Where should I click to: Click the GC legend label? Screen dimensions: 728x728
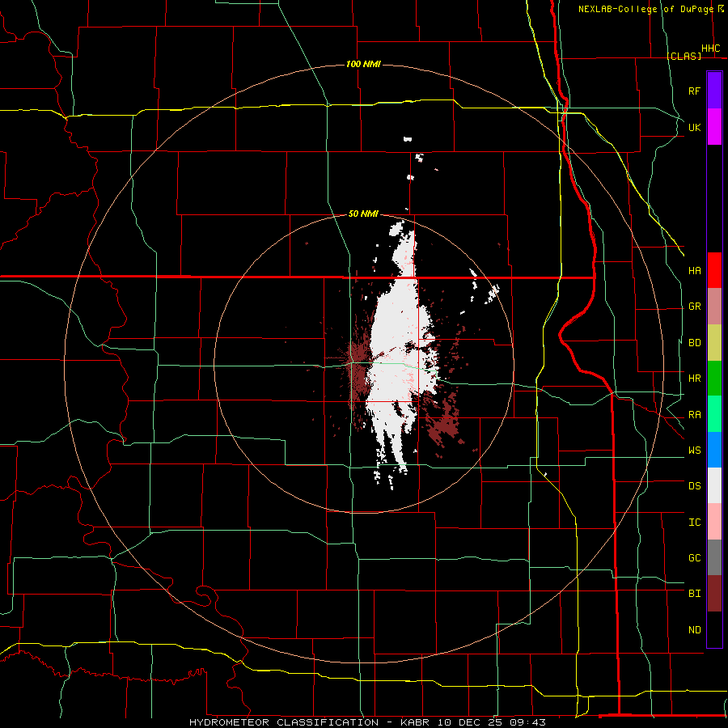(x=695, y=558)
